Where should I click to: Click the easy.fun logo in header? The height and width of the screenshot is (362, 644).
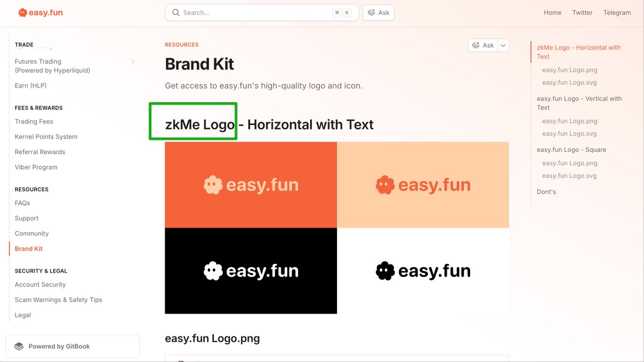point(40,12)
